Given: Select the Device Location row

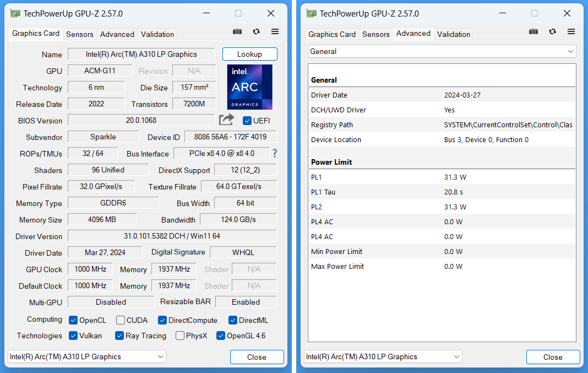Looking at the screenshot, I should 442,139.
